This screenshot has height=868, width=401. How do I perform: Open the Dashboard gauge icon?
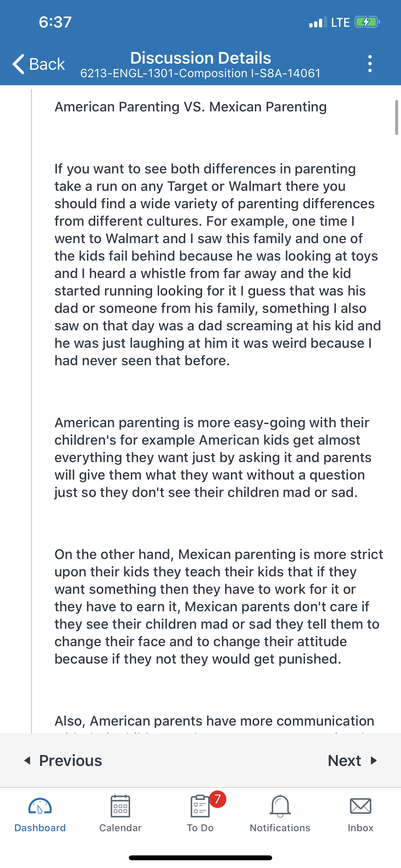40,807
